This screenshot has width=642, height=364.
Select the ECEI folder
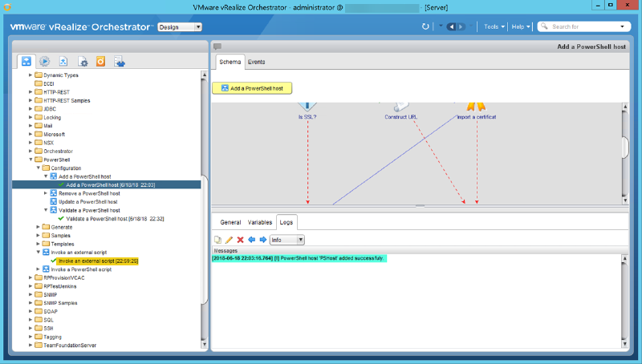pyautogui.click(x=45, y=83)
